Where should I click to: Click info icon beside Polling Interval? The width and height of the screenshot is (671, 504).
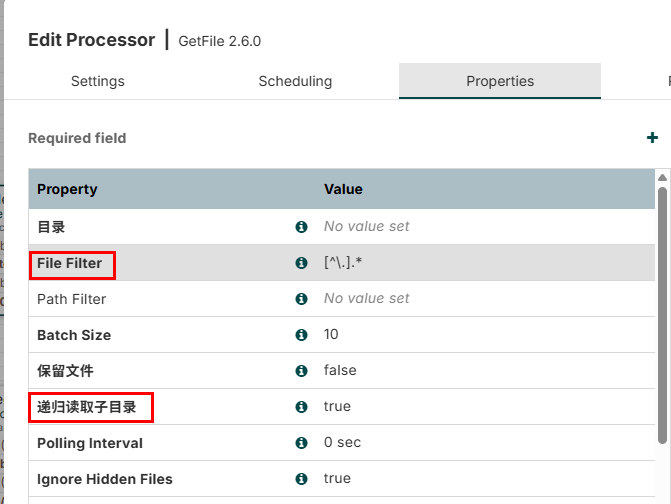(301, 443)
